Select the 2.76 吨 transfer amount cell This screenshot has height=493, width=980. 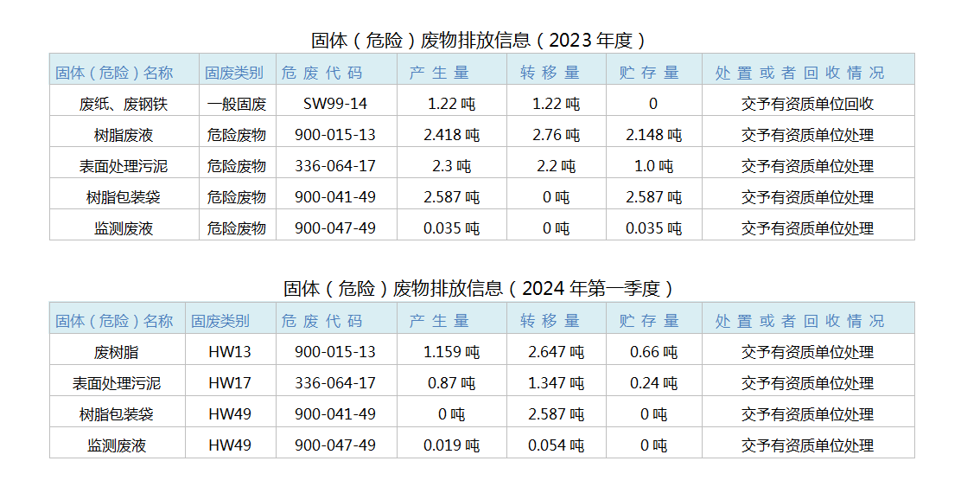(x=556, y=135)
